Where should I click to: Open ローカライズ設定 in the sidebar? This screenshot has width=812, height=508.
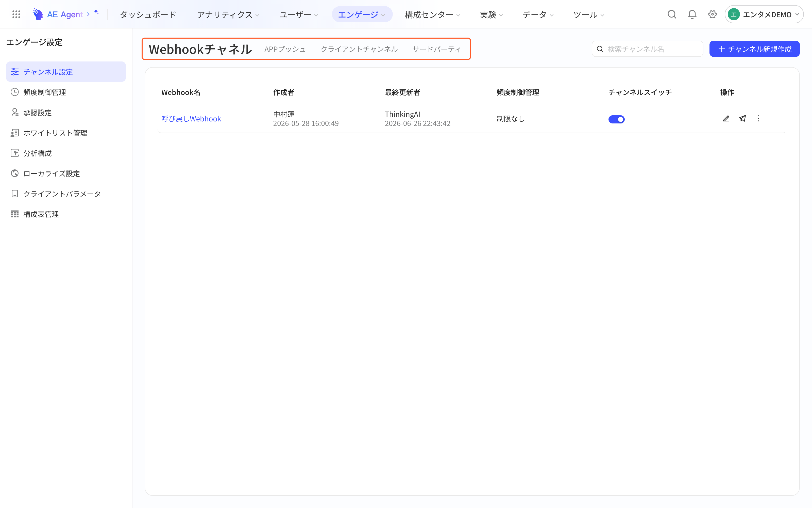pos(66,173)
